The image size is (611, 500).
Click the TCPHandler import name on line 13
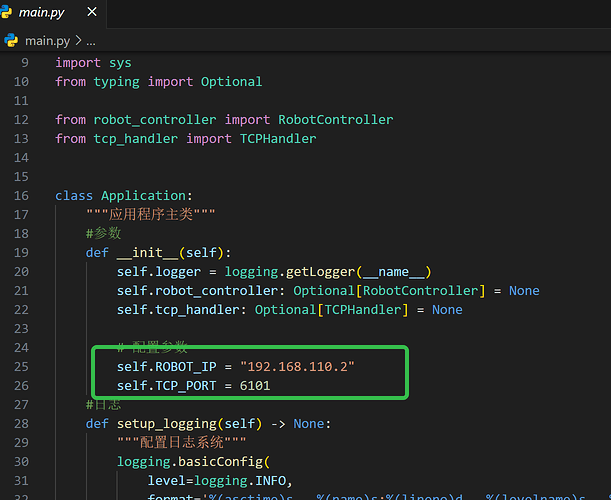pyautogui.click(x=277, y=139)
